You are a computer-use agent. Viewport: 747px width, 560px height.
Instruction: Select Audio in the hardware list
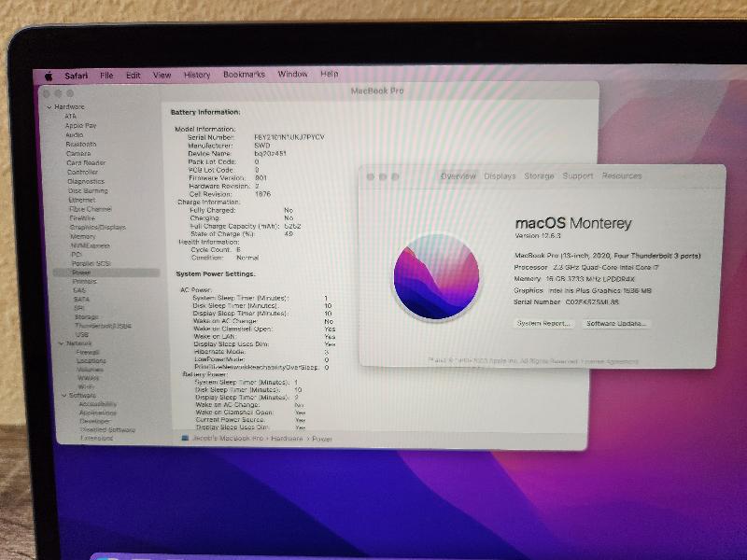tap(75, 134)
